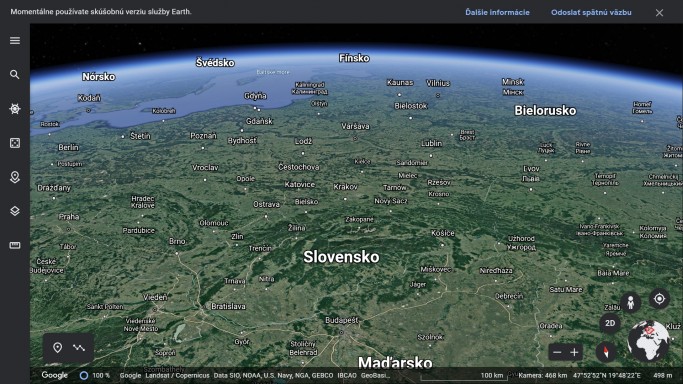Image resolution: width=683 pixels, height=384 pixels.
Task: Click Odoslať spätnú väzbu link
Action: tap(591, 13)
